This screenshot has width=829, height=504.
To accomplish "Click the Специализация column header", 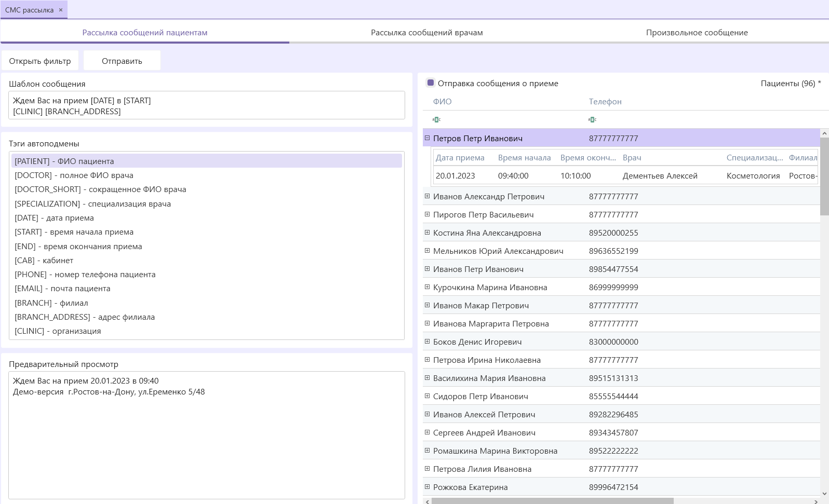I will [755, 157].
